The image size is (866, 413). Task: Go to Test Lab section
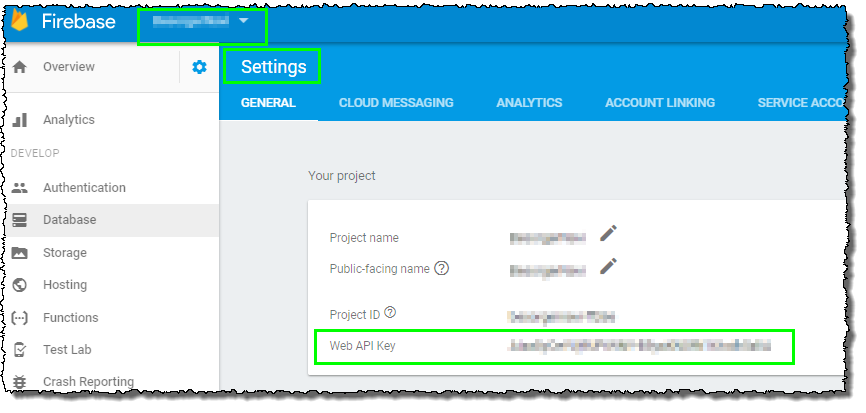[69, 350]
